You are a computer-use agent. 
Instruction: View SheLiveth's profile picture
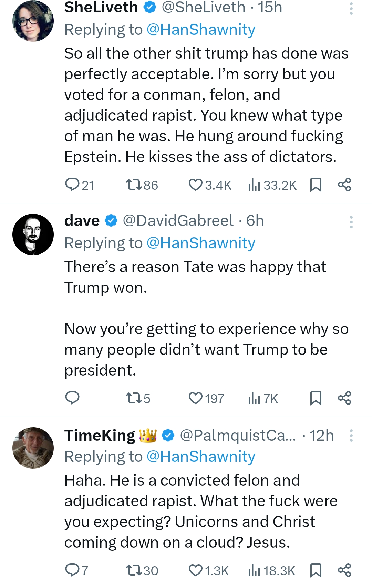(33, 21)
